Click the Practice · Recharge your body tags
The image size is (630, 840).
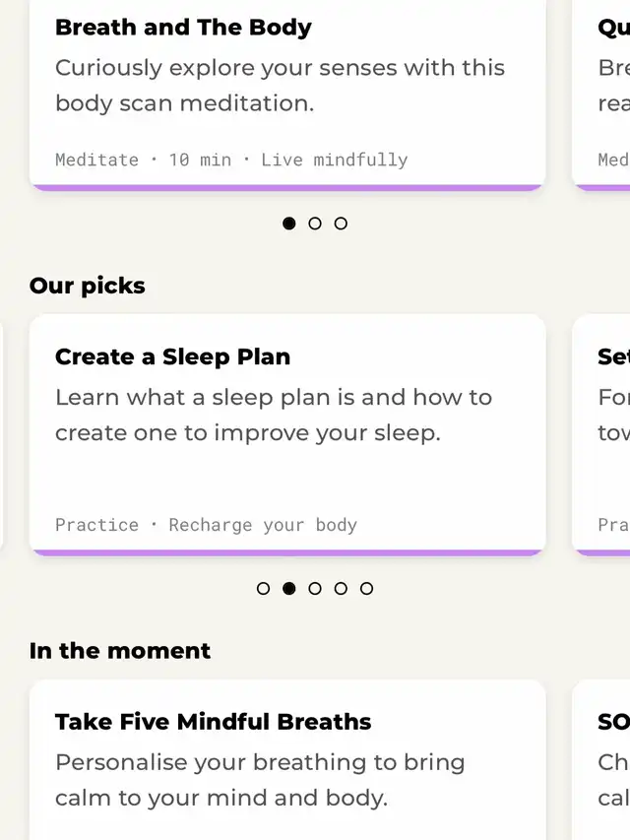point(206,525)
